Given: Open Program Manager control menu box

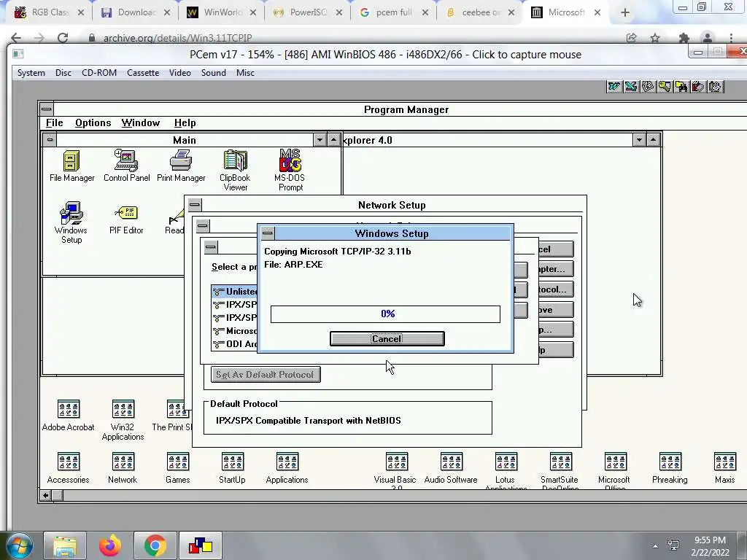Looking at the screenshot, I should tap(46, 109).
